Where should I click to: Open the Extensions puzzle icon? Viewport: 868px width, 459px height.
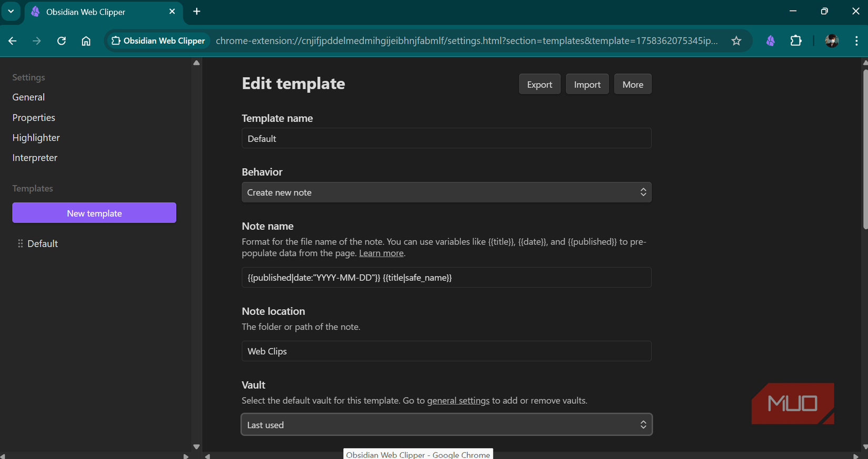796,41
